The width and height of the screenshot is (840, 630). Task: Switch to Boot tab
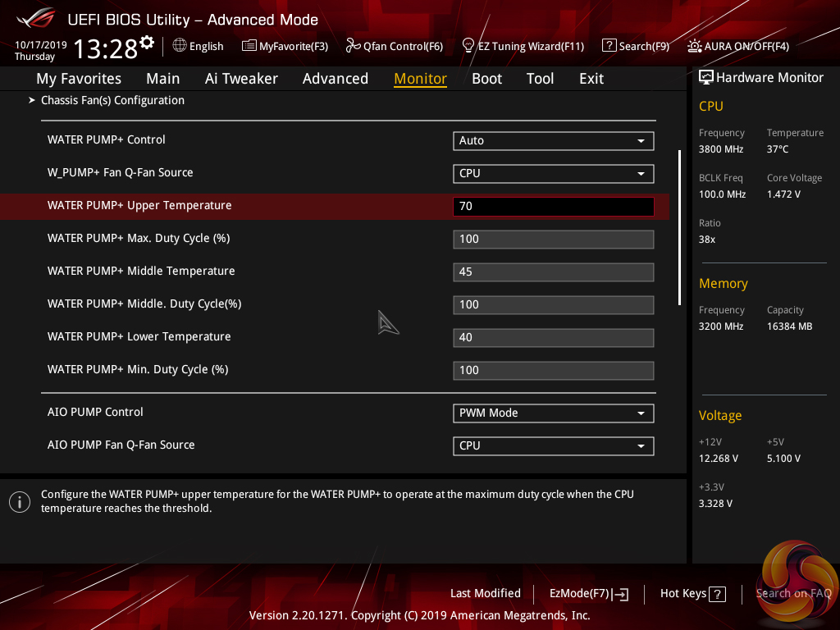click(486, 79)
